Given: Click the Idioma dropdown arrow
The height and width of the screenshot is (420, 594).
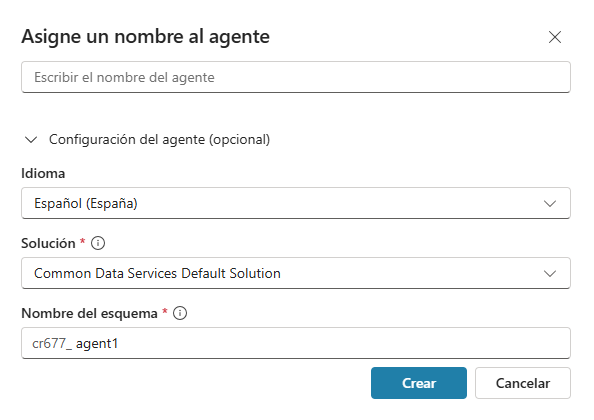Looking at the screenshot, I should [x=550, y=203].
